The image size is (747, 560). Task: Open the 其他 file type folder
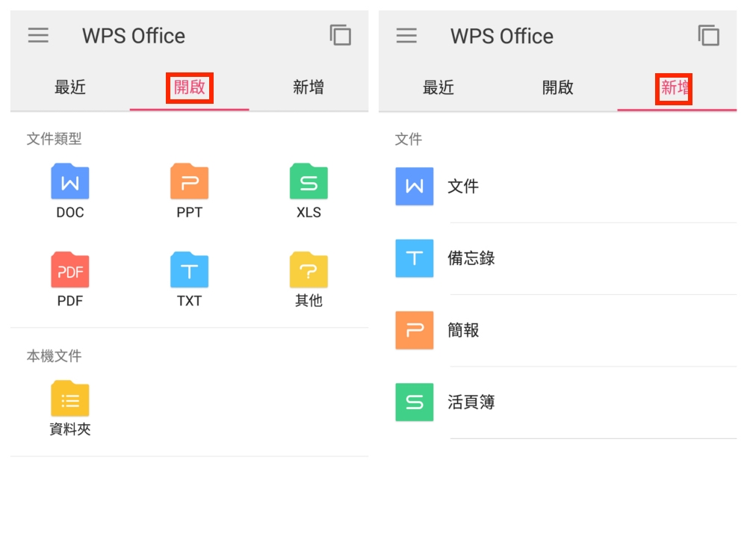click(x=309, y=270)
